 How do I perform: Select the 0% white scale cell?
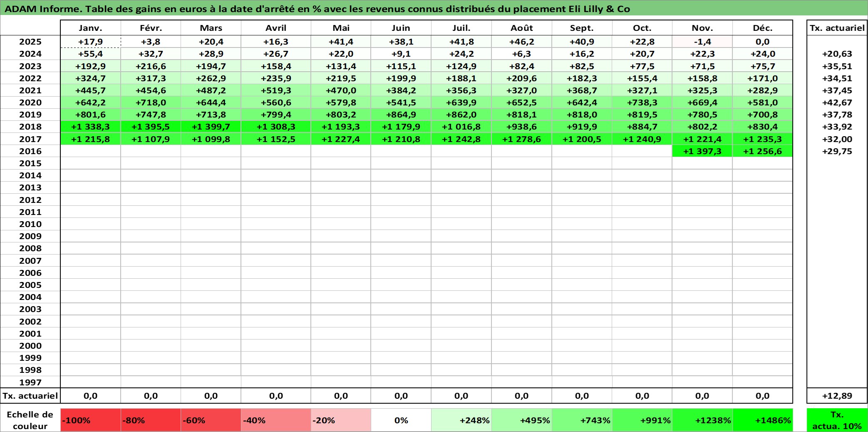[x=401, y=420]
